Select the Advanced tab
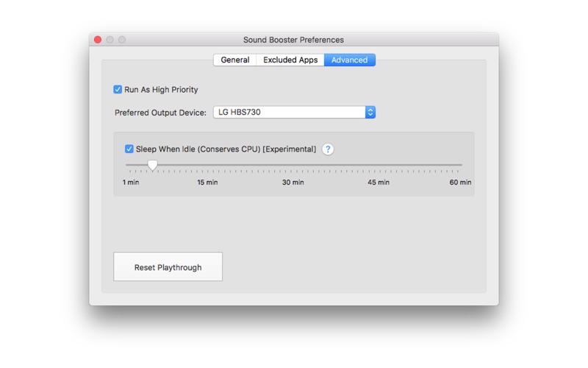 coord(350,60)
